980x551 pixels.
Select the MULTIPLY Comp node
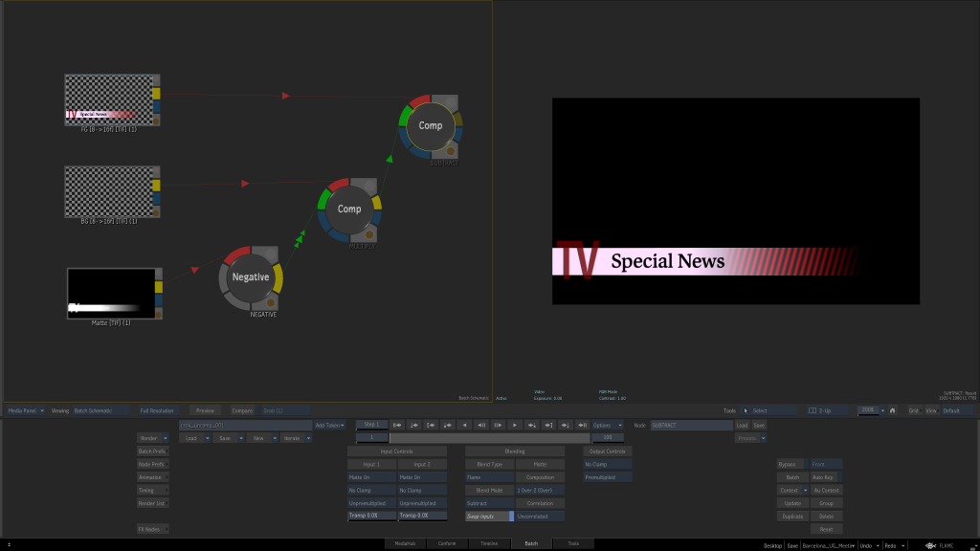349,209
